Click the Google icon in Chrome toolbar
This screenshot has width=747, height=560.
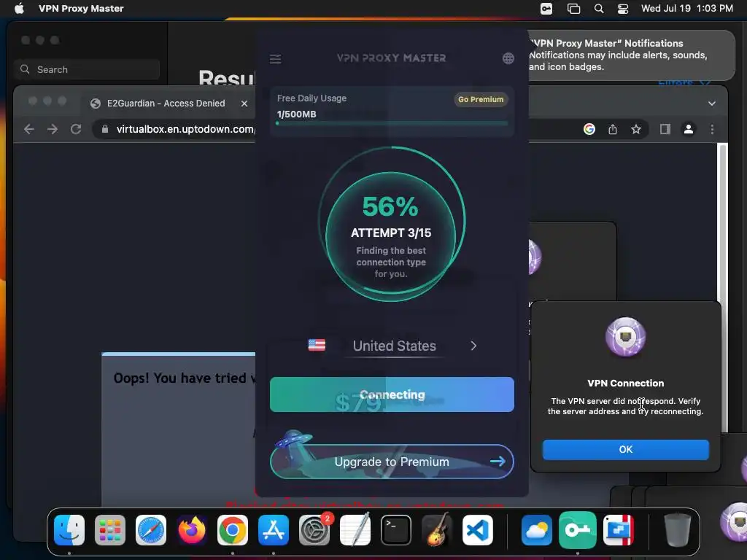coord(589,129)
